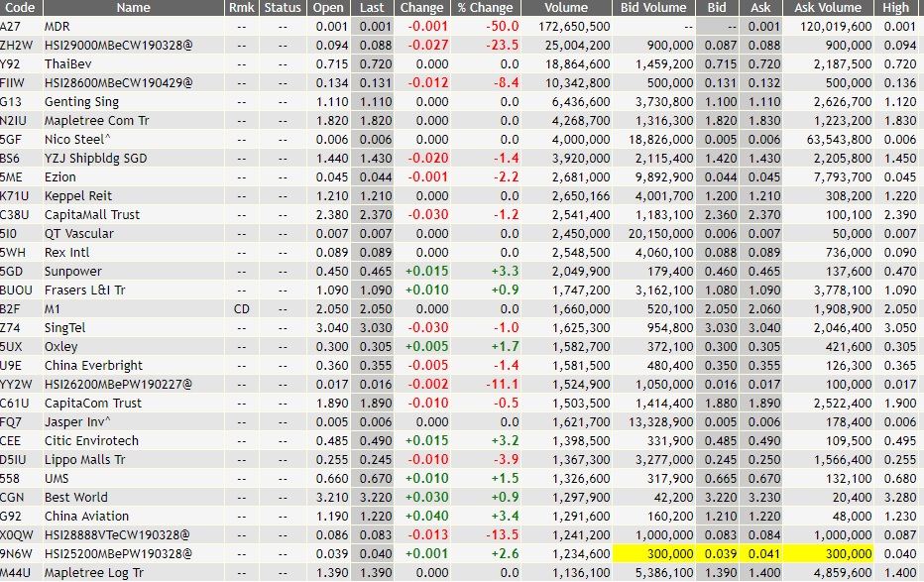The width and height of the screenshot is (924, 582).
Task: Click QT Vascular bid volume 20,150,000
Action: click(660, 234)
